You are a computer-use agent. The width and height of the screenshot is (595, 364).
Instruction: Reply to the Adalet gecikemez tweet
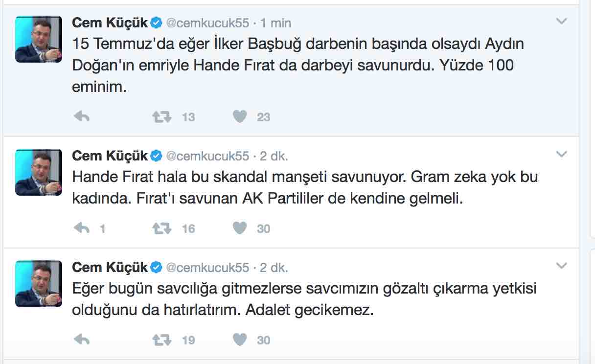tap(82, 340)
